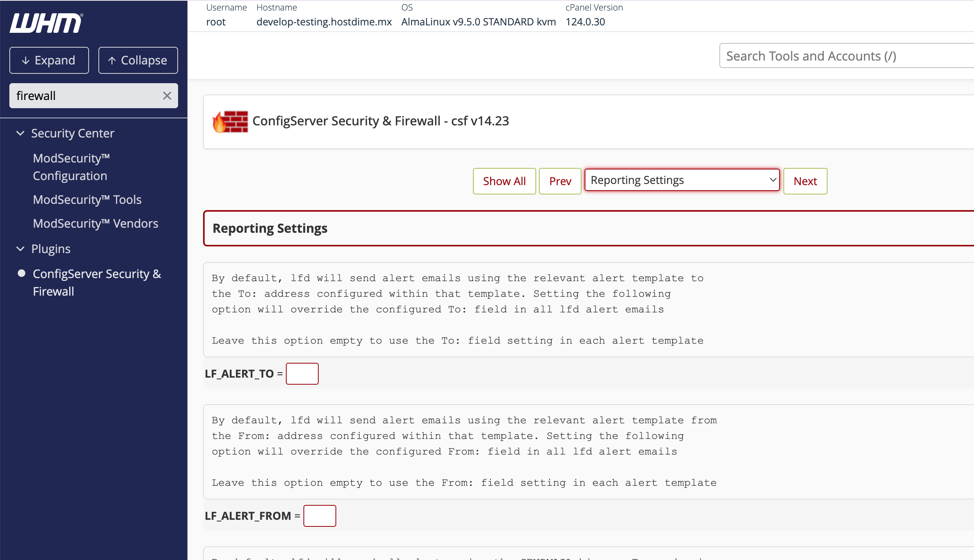Click the LF_ALERT_FROM input field
The image size is (974, 560).
pos(319,516)
